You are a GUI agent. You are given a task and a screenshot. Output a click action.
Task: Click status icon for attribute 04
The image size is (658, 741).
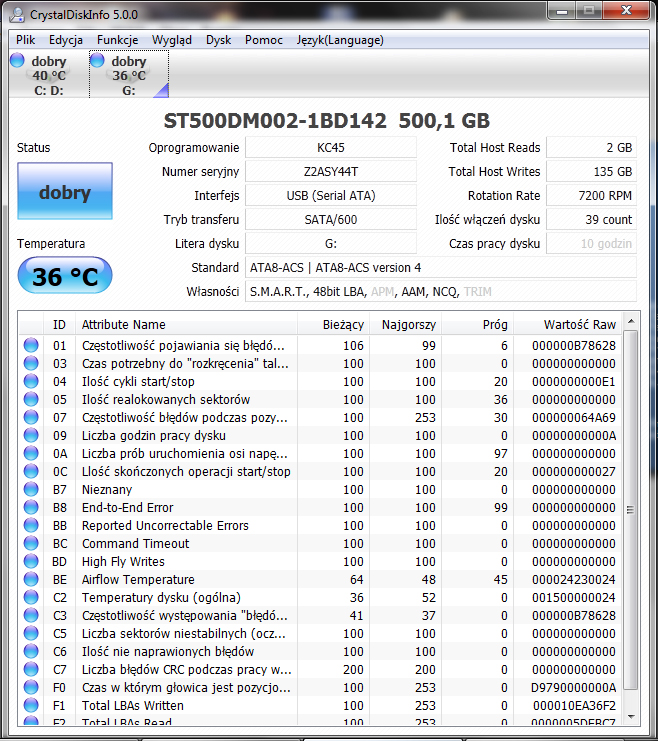click(x=31, y=381)
